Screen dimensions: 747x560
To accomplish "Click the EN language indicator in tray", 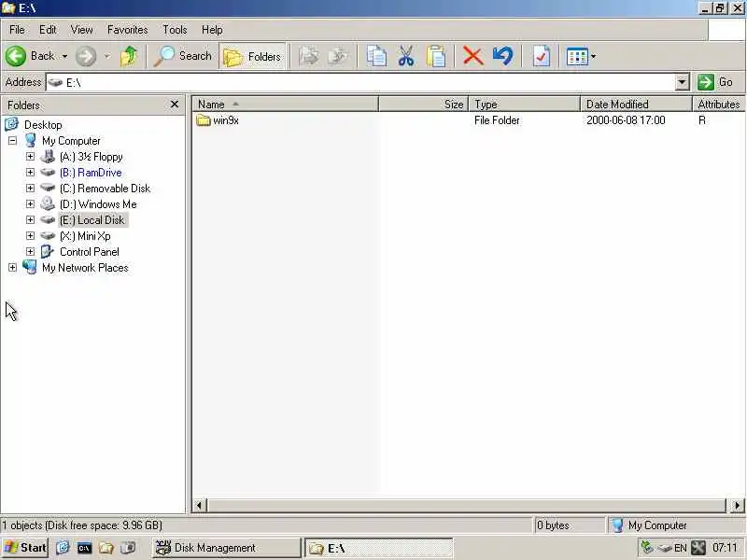I will [x=681, y=548].
